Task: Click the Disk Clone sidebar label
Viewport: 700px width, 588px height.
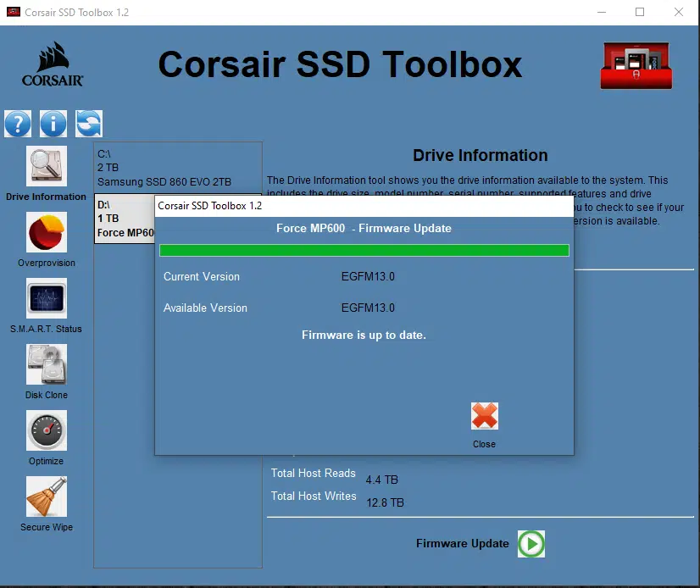Action: pyautogui.click(x=47, y=395)
